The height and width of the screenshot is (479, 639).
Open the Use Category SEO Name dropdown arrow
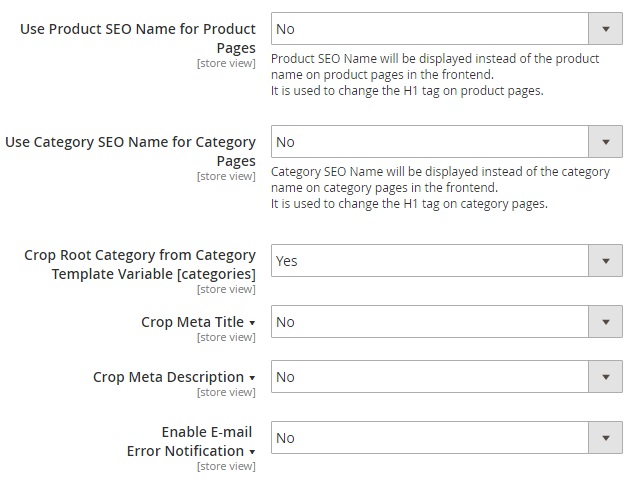[605, 142]
